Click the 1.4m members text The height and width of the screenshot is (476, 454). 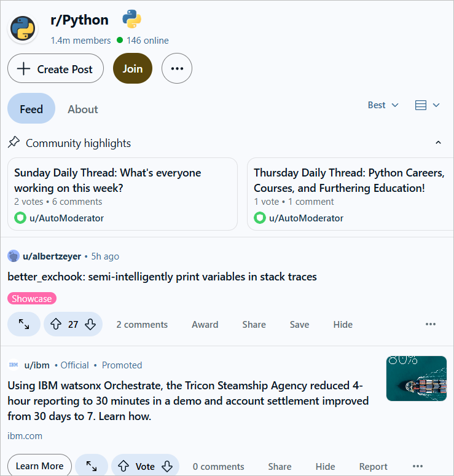(x=80, y=41)
